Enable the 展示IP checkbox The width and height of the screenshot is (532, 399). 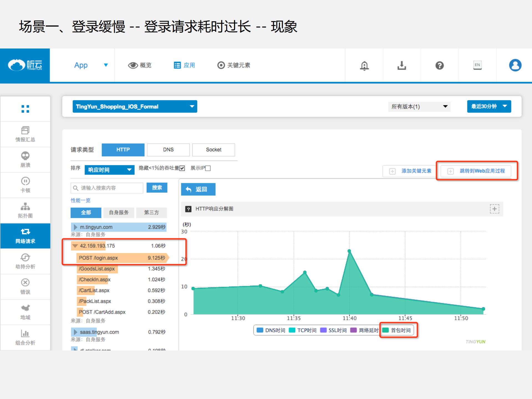(208, 168)
